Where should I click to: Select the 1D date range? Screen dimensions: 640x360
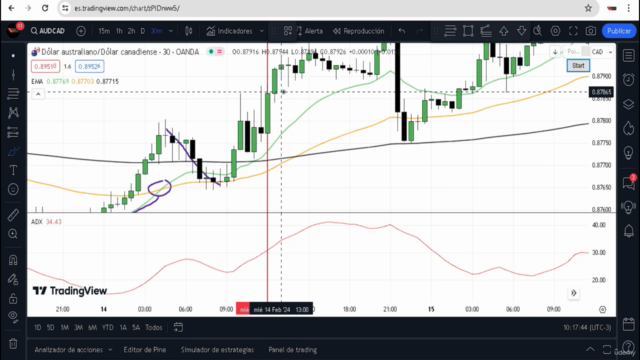click(38, 327)
